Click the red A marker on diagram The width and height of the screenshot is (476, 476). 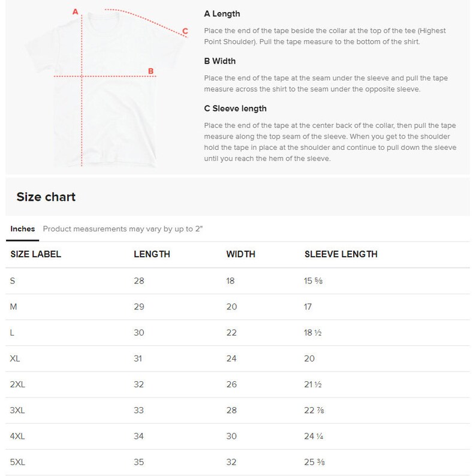click(x=76, y=12)
